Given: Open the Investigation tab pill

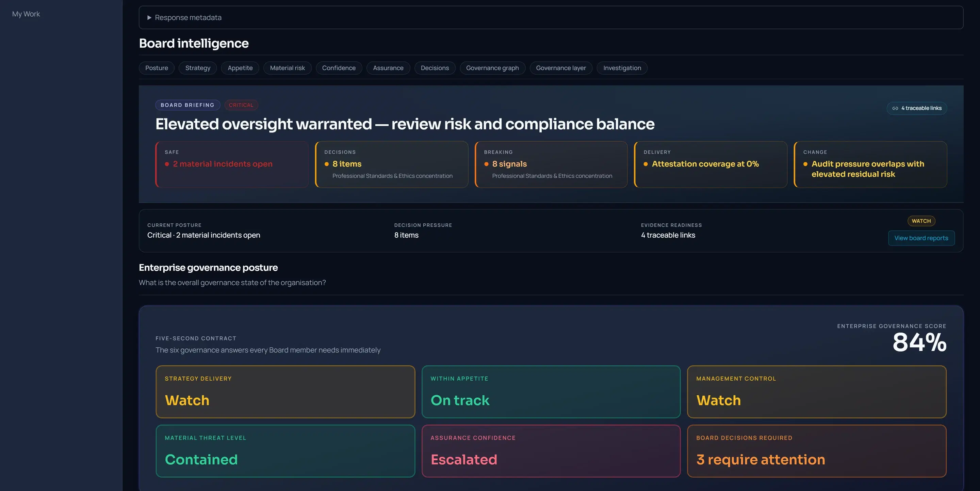Looking at the screenshot, I should click(622, 68).
